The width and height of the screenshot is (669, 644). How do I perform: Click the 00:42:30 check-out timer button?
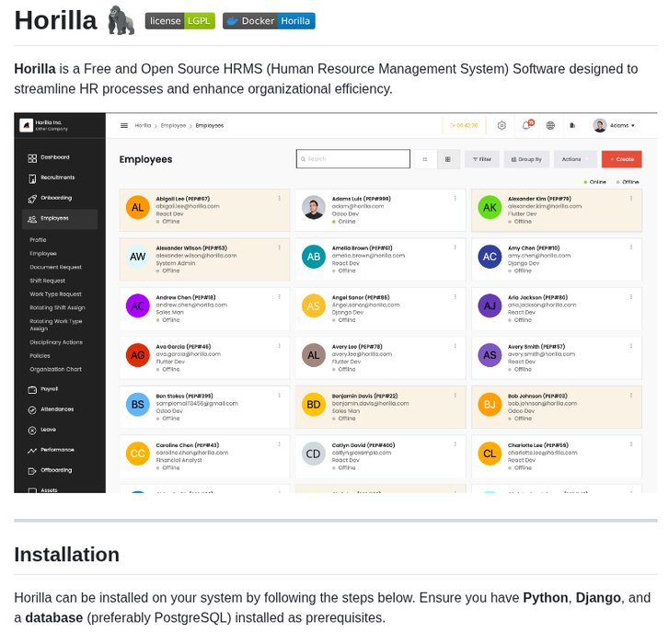(x=464, y=125)
